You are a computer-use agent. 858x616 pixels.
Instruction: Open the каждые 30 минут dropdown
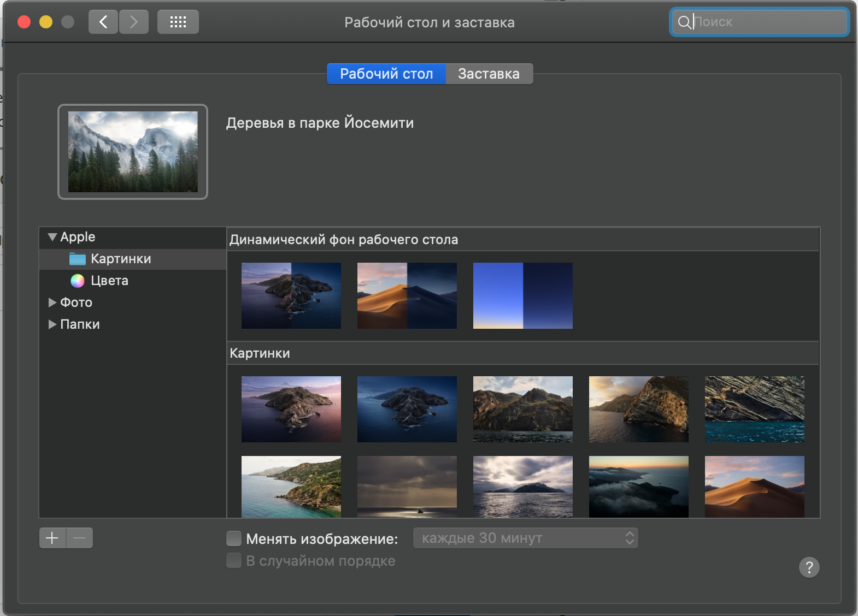(525, 538)
